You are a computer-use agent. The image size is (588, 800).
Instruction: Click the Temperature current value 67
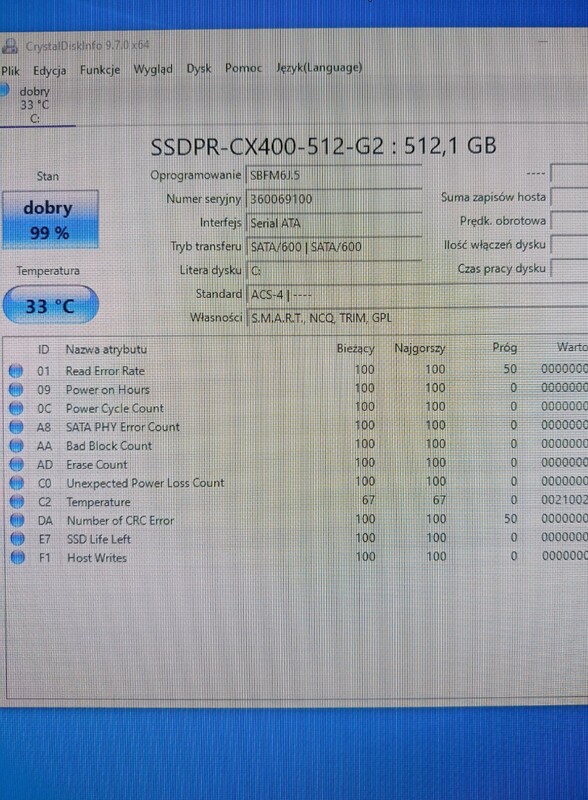(x=369, y=501)
